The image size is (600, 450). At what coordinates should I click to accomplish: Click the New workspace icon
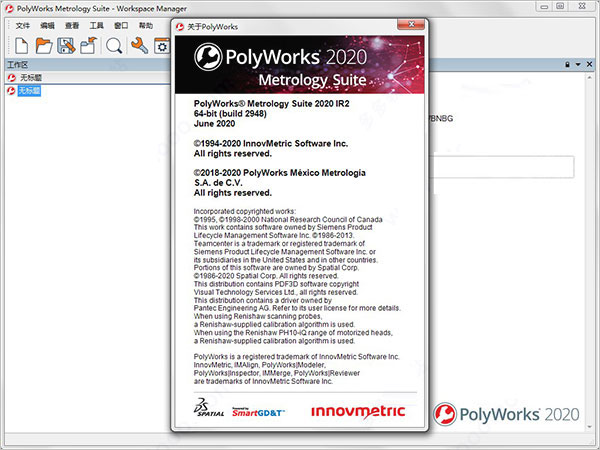click(21, 46)
